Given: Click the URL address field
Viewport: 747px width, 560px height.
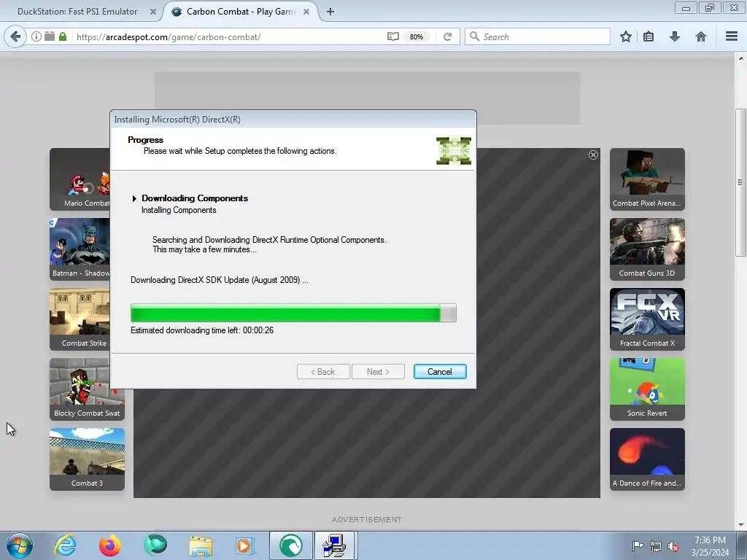Looking at the screenshot, I should point(228,36).
